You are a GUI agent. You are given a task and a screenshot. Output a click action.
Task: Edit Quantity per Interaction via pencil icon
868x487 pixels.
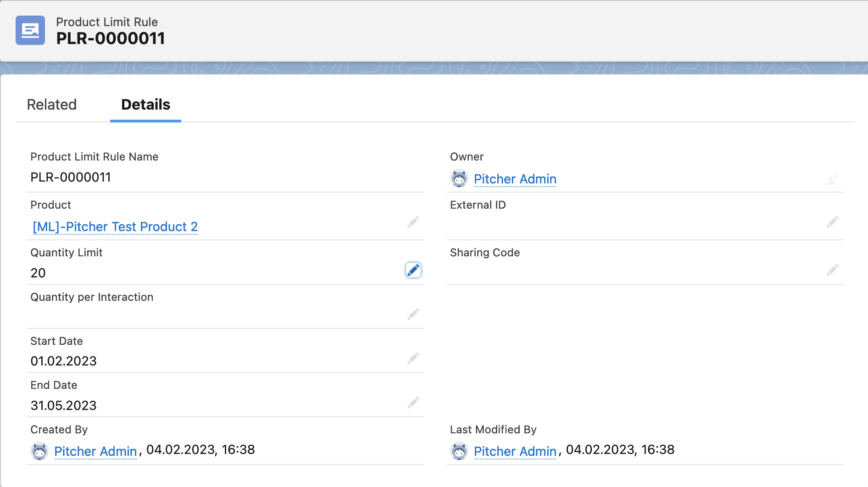click(x=413, y=314)
